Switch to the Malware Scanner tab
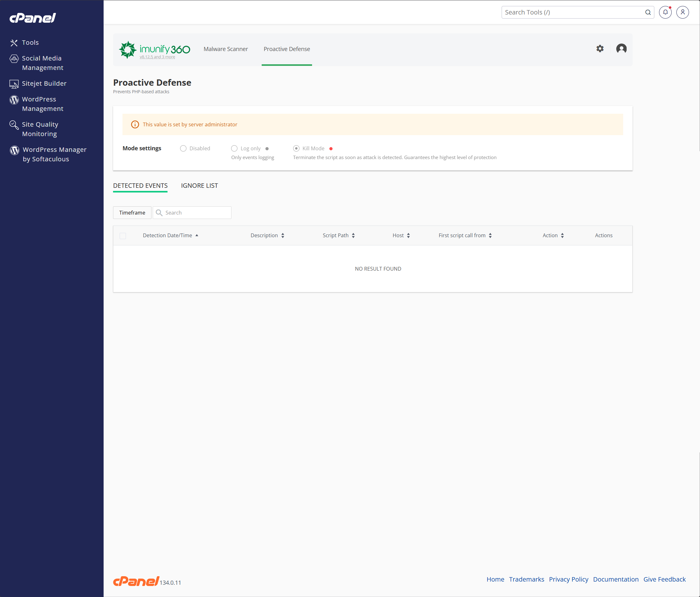 (x=226, y=49)
